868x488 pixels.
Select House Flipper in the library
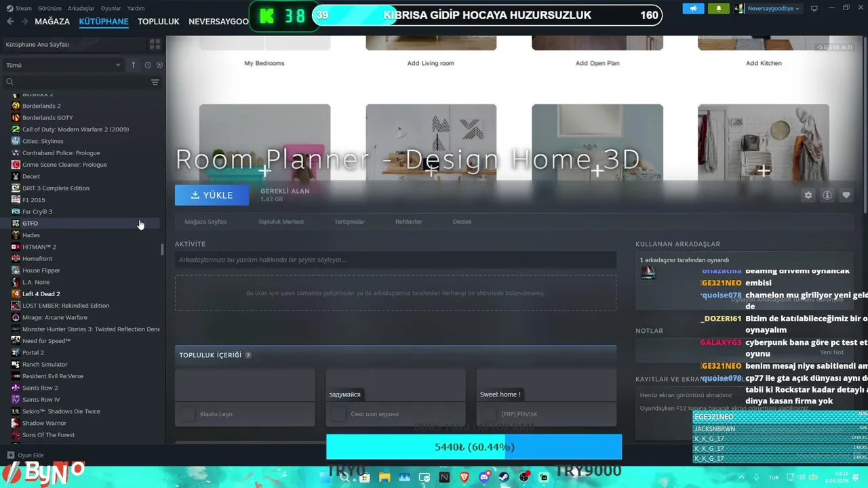(81, 270)
